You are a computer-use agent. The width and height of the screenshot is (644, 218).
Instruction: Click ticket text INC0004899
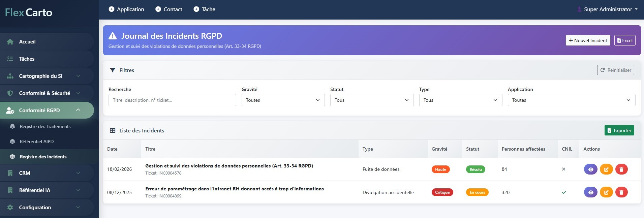point(163,196)
